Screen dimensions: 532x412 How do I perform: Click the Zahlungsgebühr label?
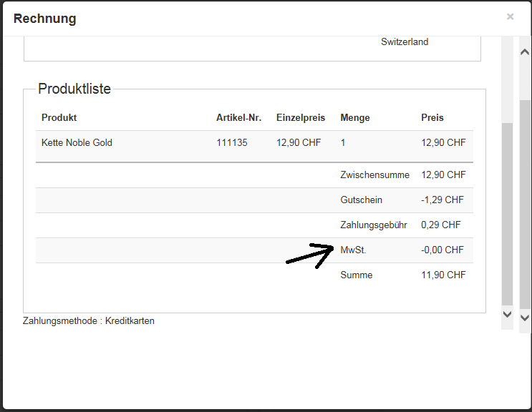(x=374, y=225)
